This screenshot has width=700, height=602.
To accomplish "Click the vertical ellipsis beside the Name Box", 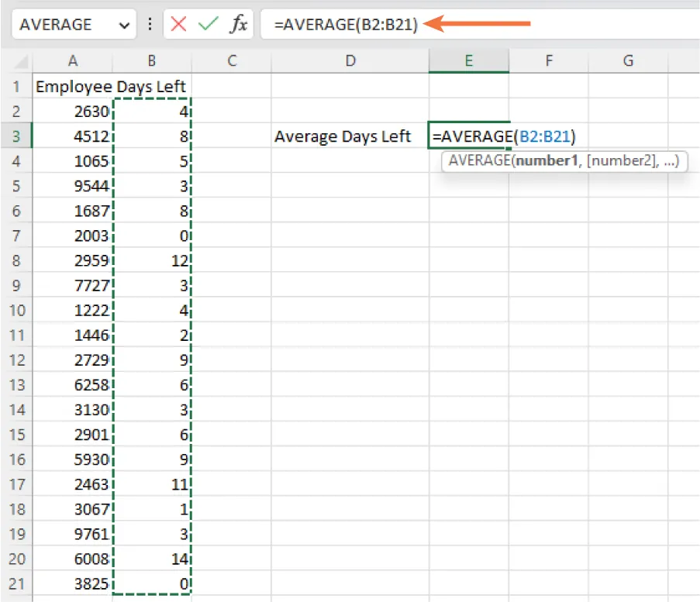I will [149, 24].
